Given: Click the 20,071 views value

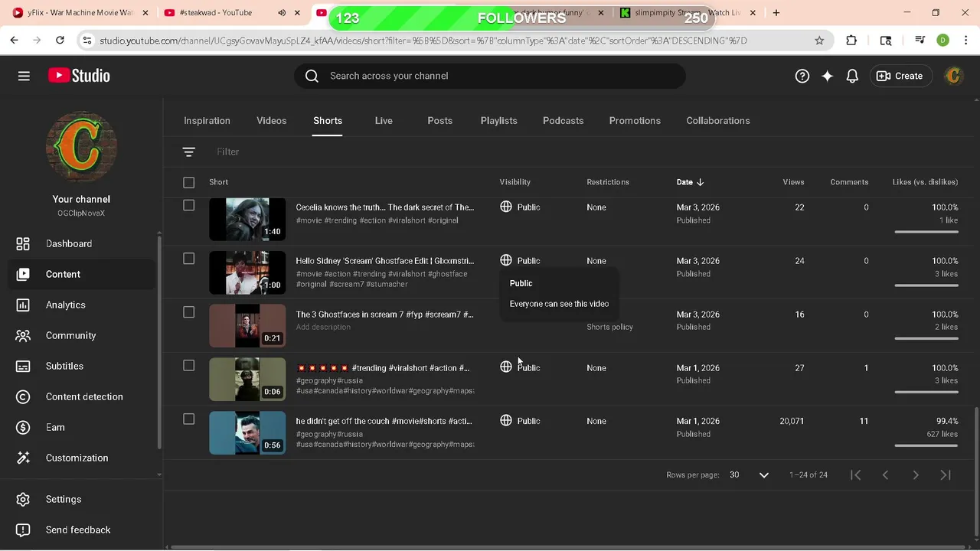Looking at the screenshot, I should click(792, 421).
